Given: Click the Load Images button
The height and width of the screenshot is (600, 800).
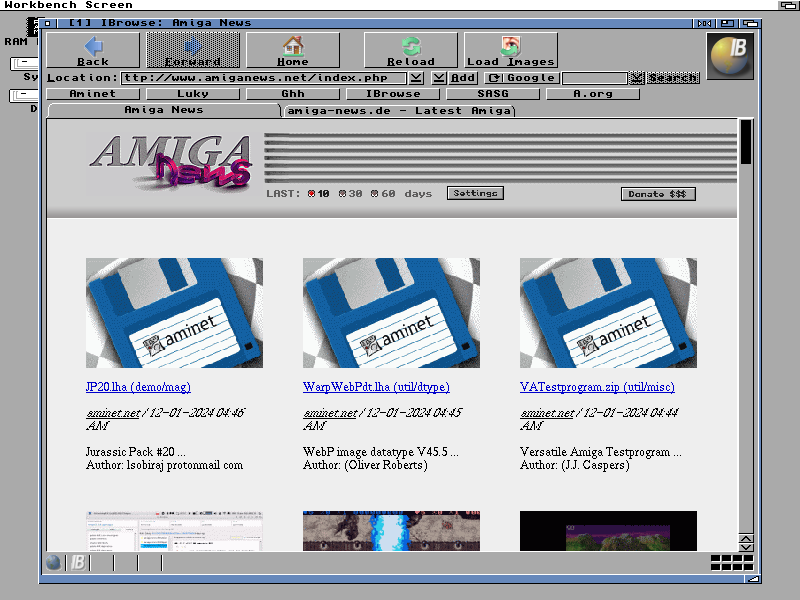Looking at the screenshot, I should point(510,50).
